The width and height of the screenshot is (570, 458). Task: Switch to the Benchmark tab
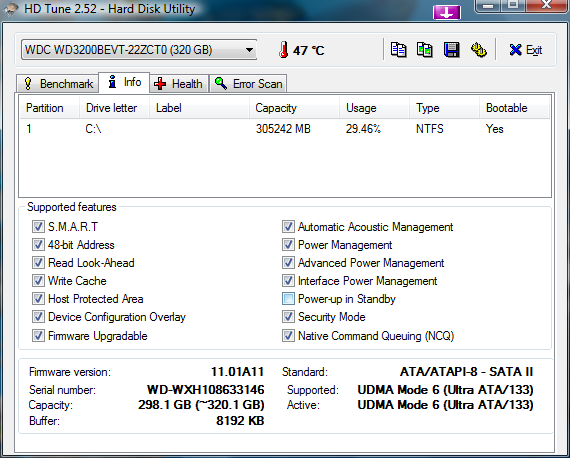58,84
